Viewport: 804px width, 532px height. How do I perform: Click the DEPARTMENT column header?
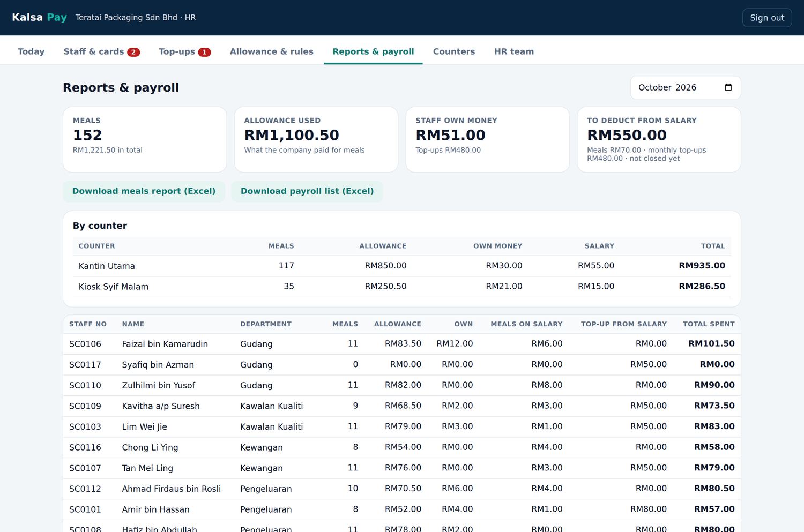click(266, 324)
